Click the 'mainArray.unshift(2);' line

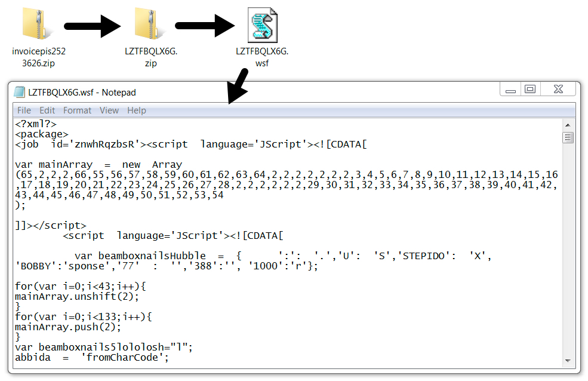tap(77, 296)
